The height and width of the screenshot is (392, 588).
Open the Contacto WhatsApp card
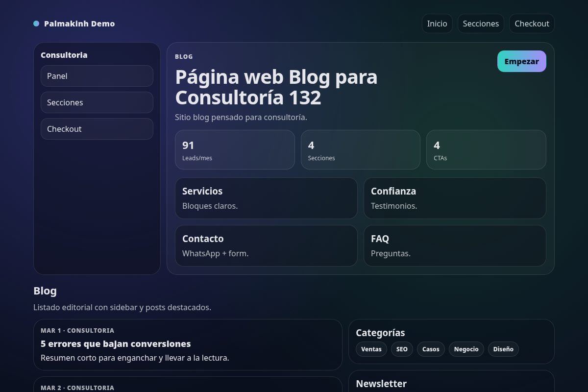coord(266,245)
